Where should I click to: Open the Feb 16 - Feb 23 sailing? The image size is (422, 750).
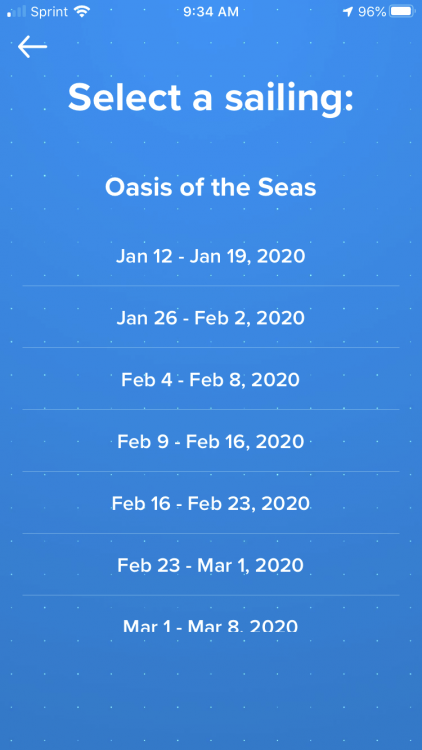pyautogui.click(x=211, y=503)
